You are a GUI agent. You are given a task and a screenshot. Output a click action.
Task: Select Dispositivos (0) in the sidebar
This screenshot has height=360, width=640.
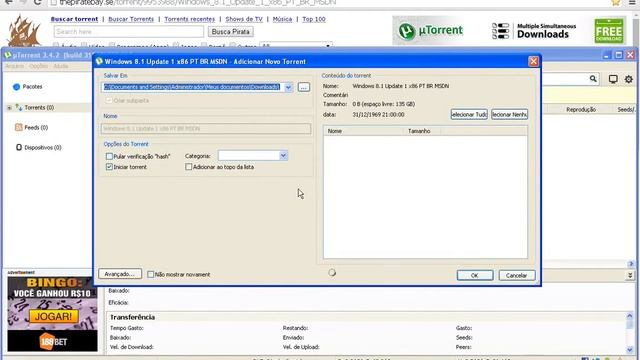point(42,147)
